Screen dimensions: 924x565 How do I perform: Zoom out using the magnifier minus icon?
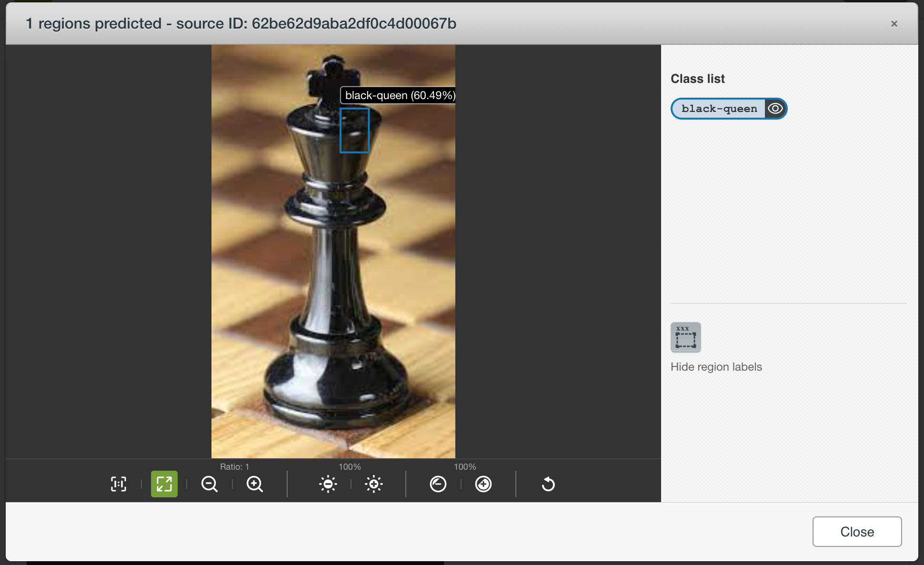pyautogui.click(x=210, y=484)
